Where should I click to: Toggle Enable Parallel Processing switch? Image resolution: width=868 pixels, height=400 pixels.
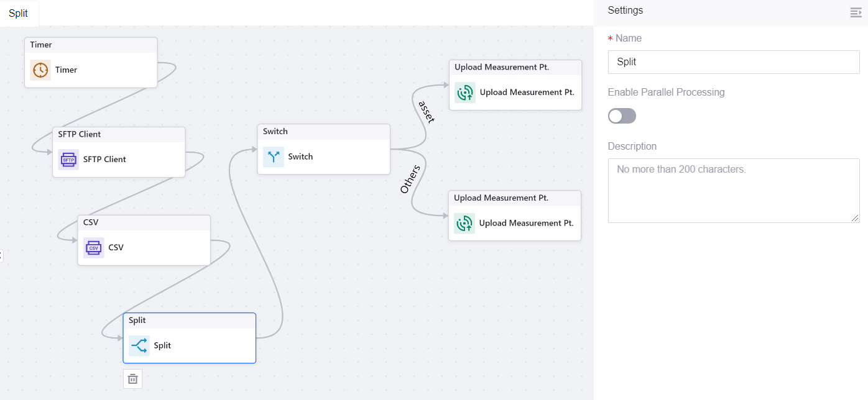[622, 116]
